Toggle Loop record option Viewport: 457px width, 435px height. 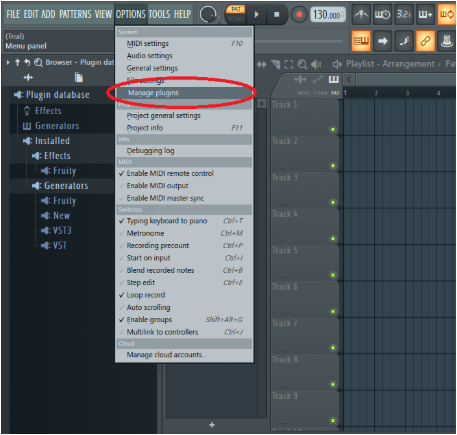pos(184,295)
